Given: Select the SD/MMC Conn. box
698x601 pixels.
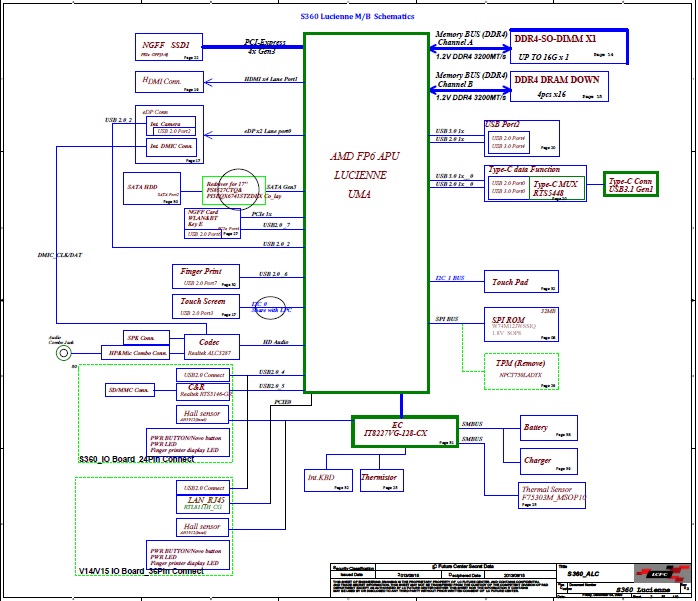Looking at the screenshot, I should coord(130,390).
